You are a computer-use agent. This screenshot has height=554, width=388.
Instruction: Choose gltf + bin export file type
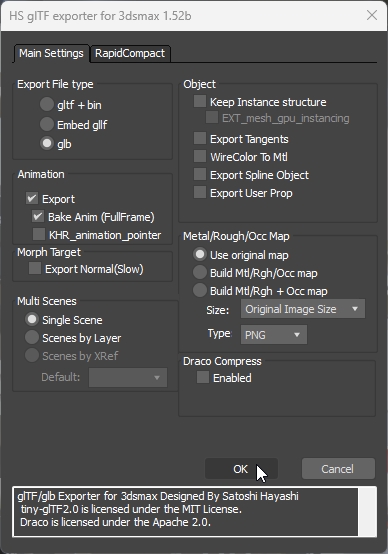[x=47, y=105]
